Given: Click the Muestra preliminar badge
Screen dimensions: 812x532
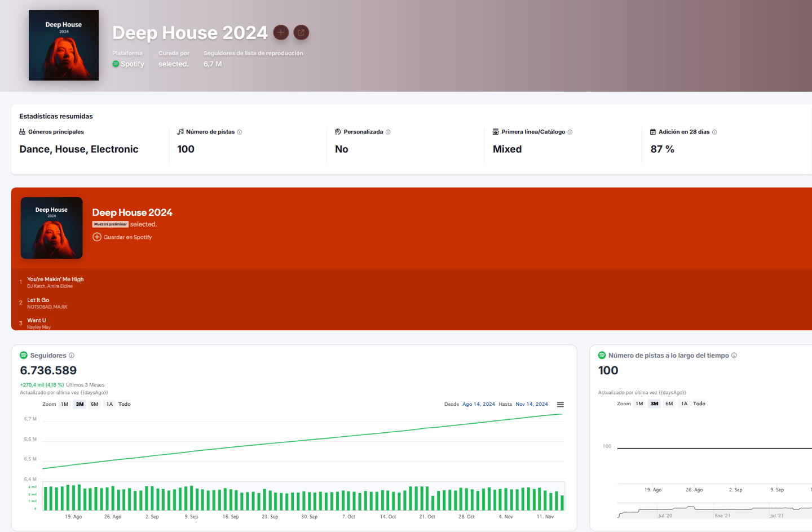Looking at the screenshot, I should pos(111,224).
